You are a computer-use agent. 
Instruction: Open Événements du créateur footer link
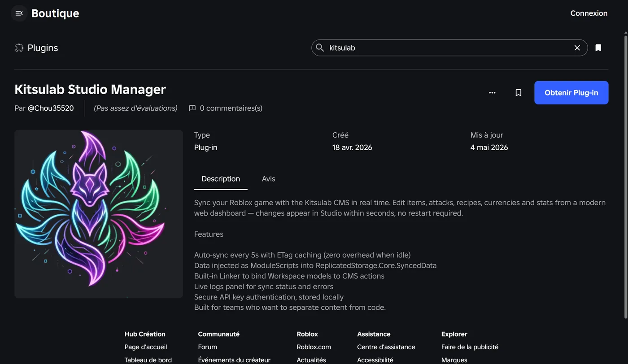pyautogui.click(x=234, y=360)
